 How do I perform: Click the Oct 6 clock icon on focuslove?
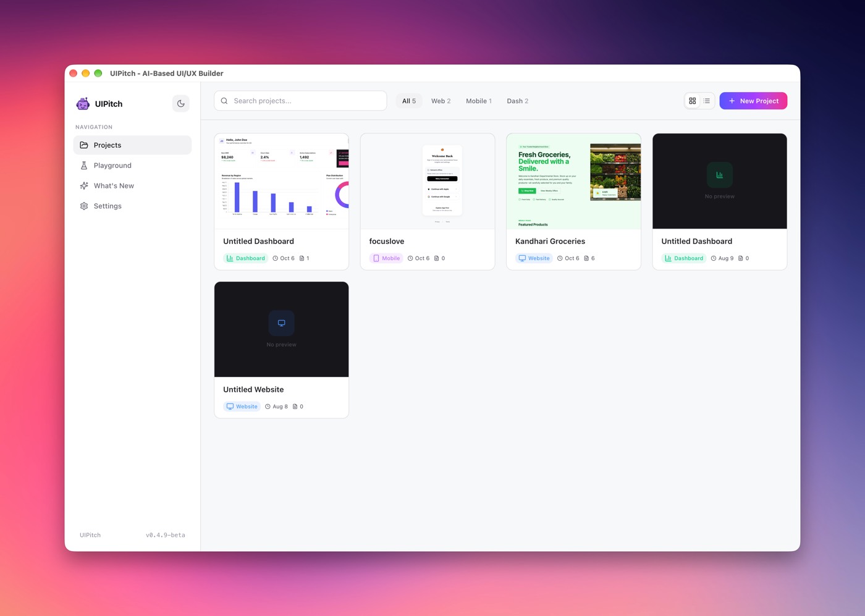coord(410,258)
